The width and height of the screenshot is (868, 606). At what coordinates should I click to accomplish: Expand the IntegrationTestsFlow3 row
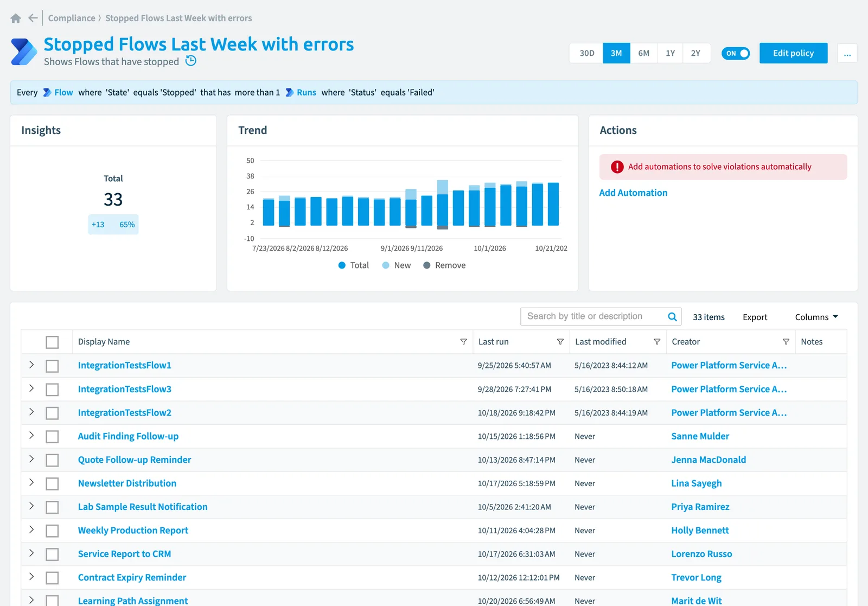(x=31, y=388)
